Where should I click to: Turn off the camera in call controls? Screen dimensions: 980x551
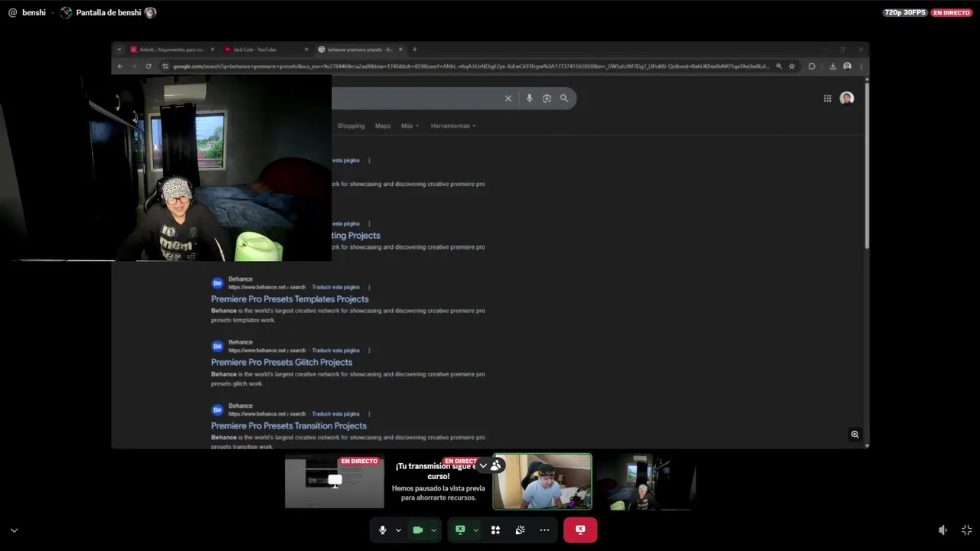[x=417, y=530]
